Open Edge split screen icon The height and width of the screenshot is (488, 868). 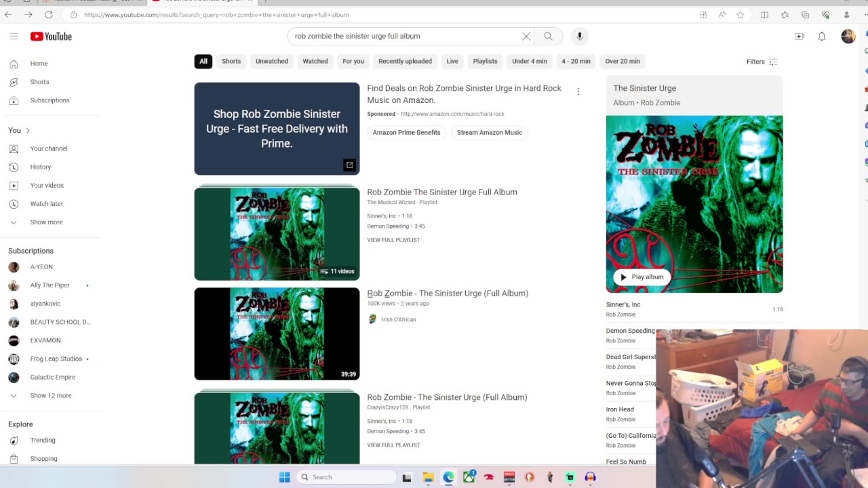pos(764,15)
